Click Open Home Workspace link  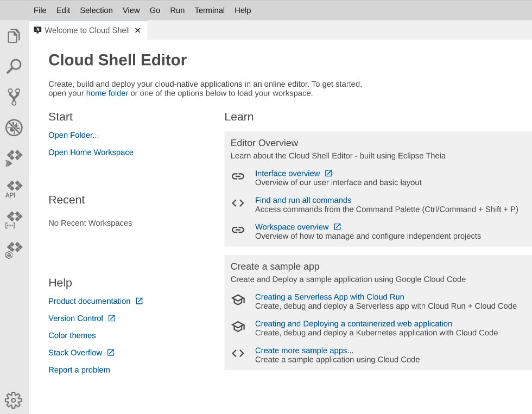click(x=91, y=152)
